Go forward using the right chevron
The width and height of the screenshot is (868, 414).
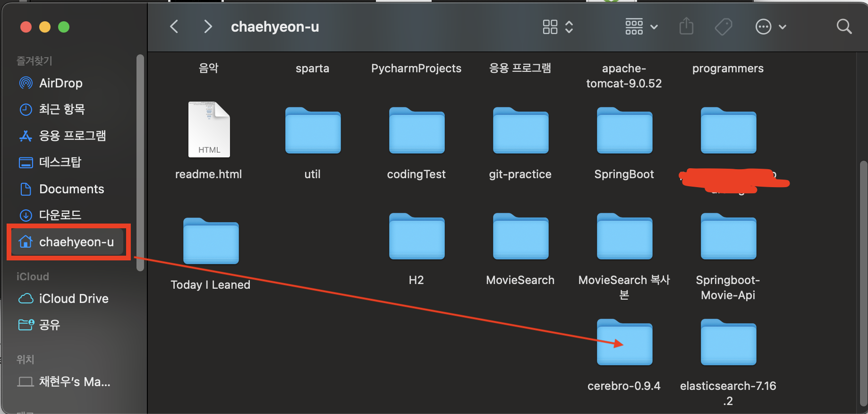(x=207, y=26)
